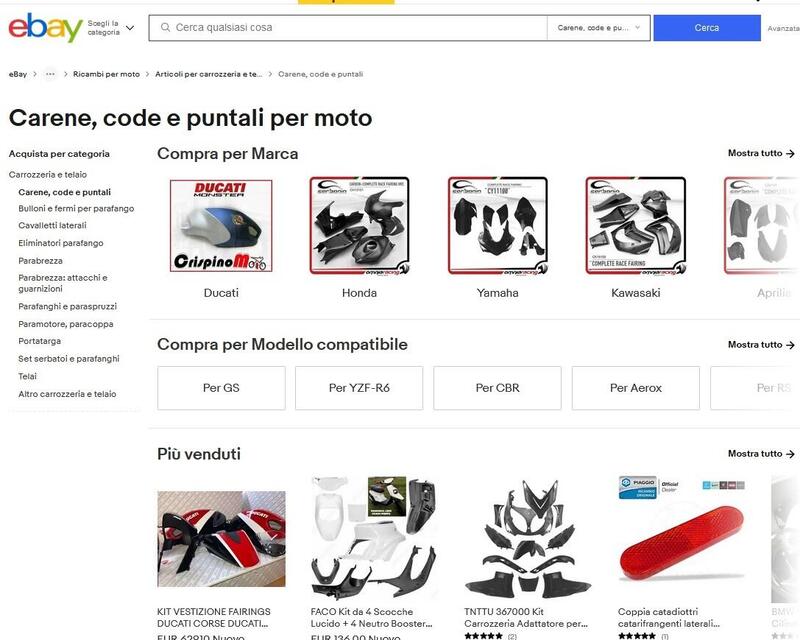Go to Ricambi per moto breadcrumb

tap(106, 74)
